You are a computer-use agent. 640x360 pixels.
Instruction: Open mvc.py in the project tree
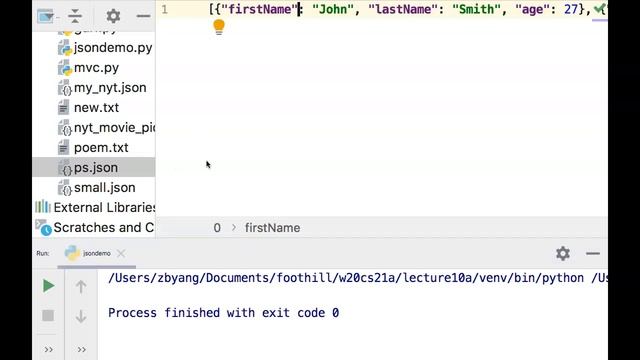(x=89, y=68)
